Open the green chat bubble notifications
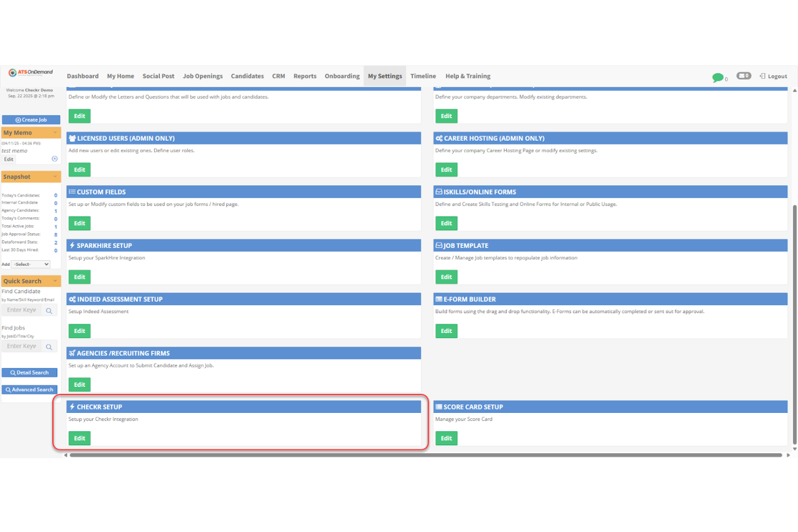798x532 pixels. [718, 77]
